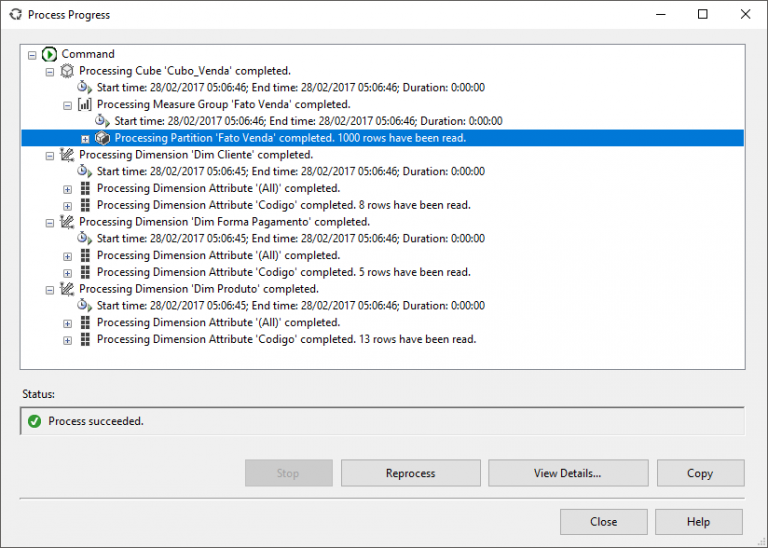The width and height of the screenshot is (768, 548).
Task: Click the green success checkmark status icon
Action: tap(35, 421)
